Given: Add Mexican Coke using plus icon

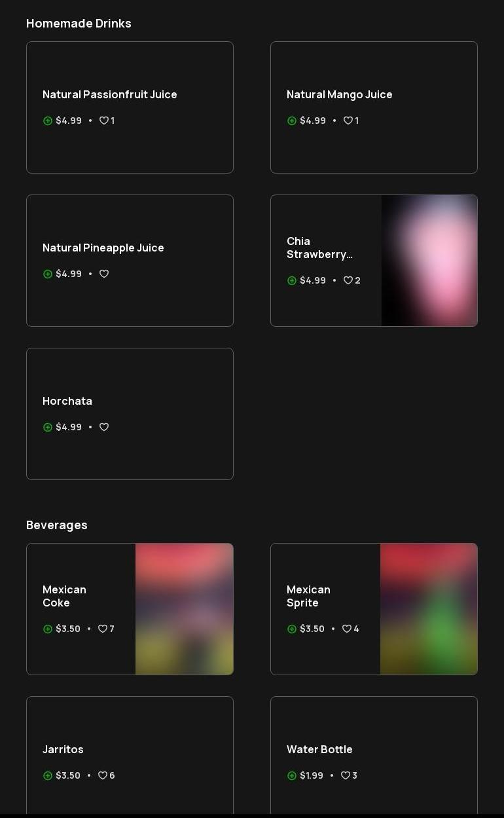Looking at the screenshot, I should [x=47, y=629].
